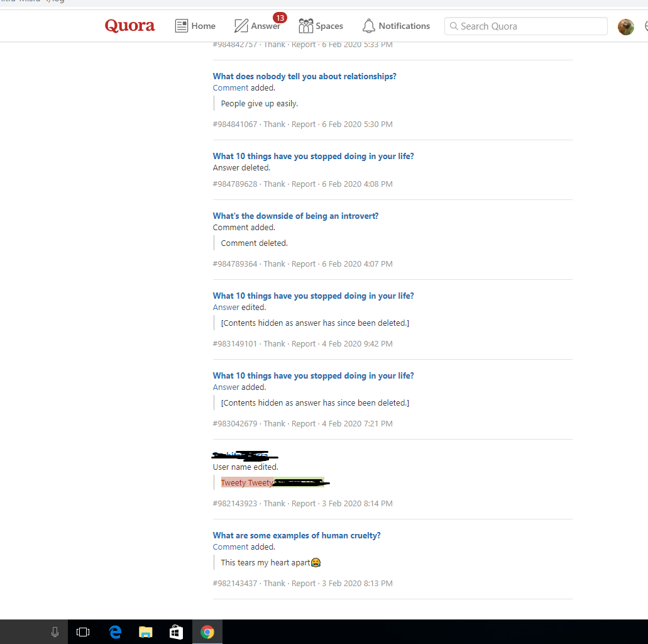The image size is (648, 644).
Task: Switch to Chrome on the taskbar
Action: click(x=207, y=632)
